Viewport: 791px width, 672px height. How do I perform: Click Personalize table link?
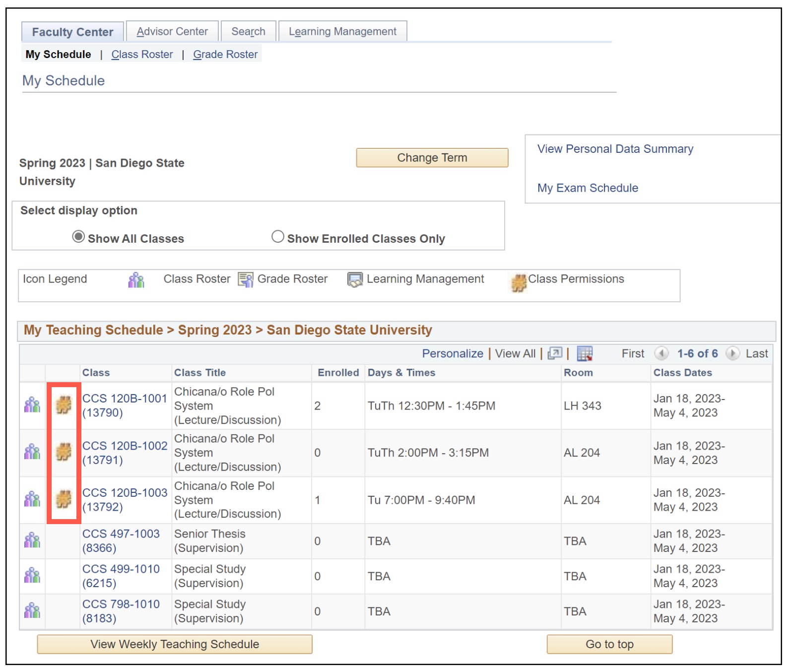tap(453, 353)
